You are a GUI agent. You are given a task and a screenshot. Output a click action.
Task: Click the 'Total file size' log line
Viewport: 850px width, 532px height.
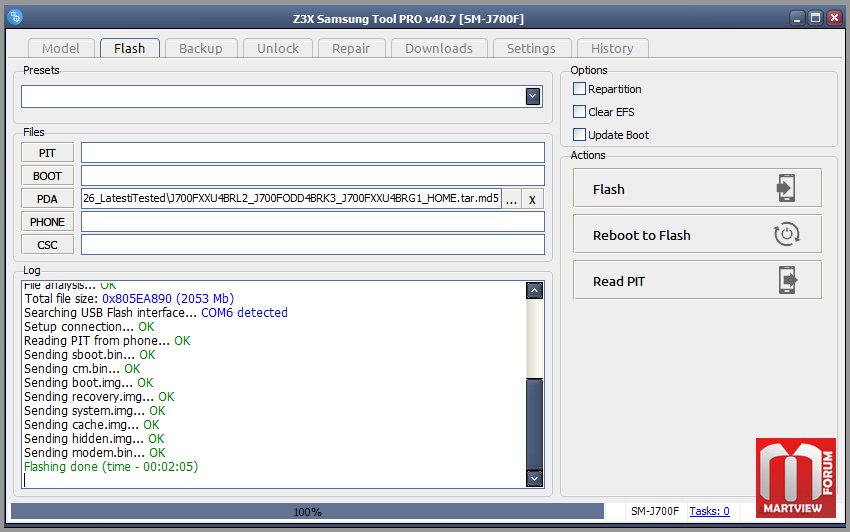(x=130, y=298)
